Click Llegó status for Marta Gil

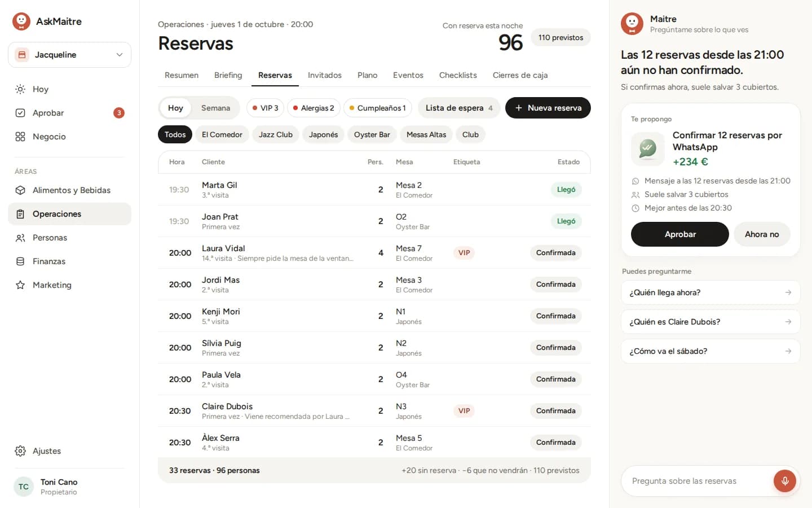[566, 190]
